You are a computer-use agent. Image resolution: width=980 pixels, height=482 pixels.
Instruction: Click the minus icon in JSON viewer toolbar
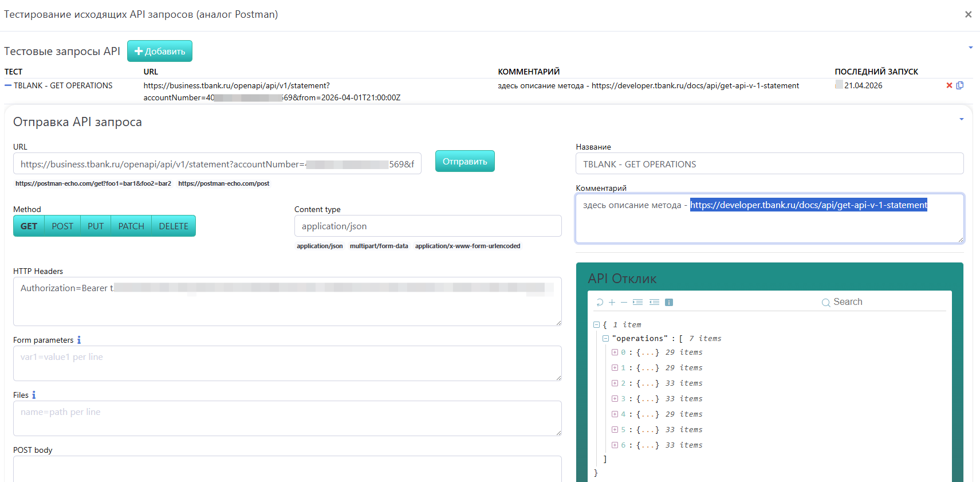pos(624,303)
